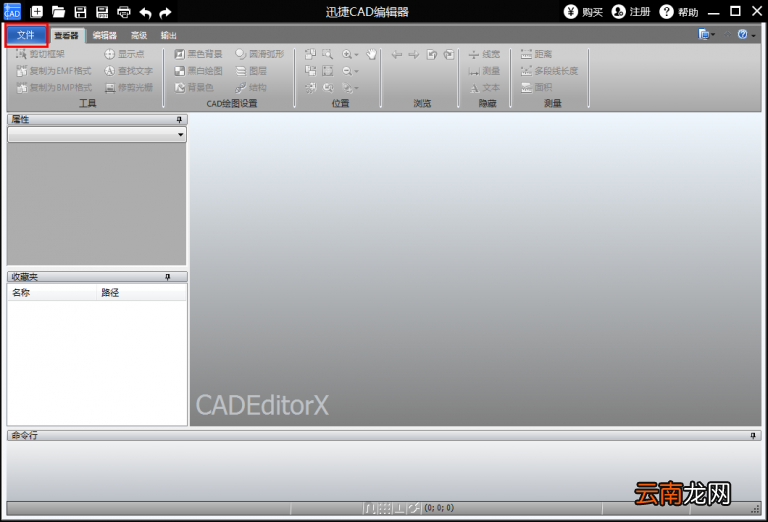The image size is (768, 522).
Task: Click the rotate counterclockwise icon in 浏览
Action: (x=432, y=54)
